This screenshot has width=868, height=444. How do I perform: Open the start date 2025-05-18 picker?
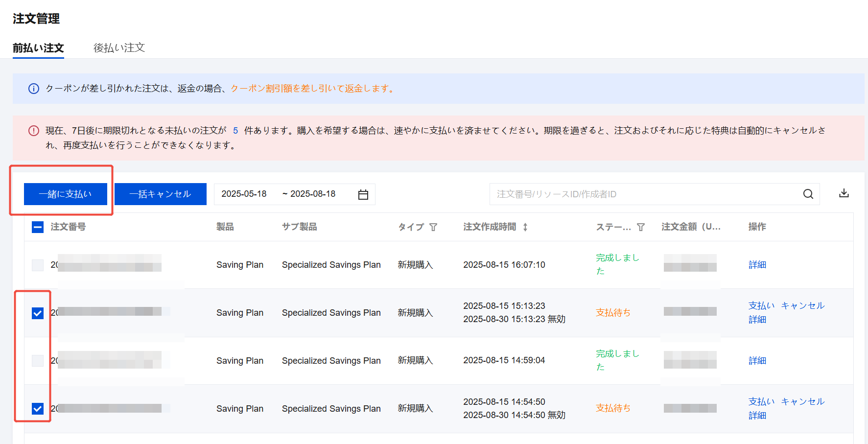244,194
